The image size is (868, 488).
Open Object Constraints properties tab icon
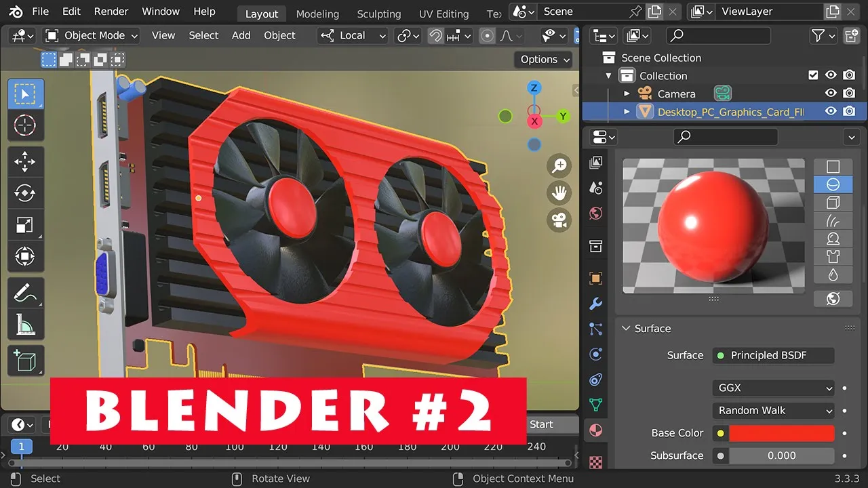(596, 380)
